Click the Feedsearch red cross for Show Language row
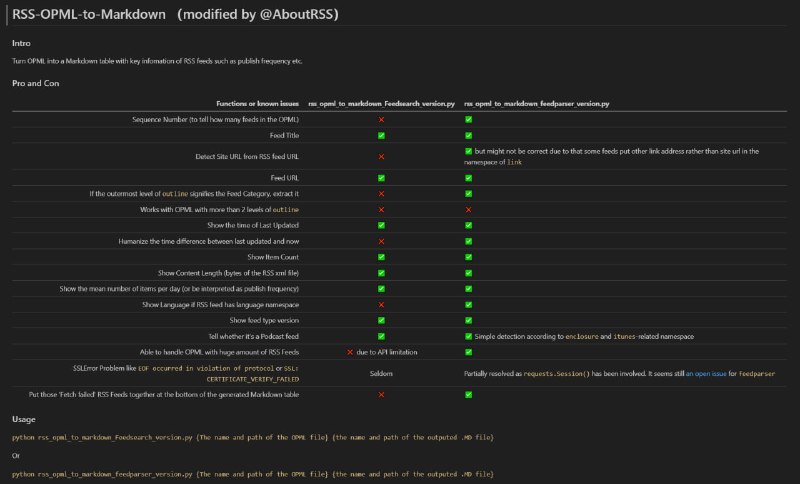The image size is (800, 484). click(381, 304)
